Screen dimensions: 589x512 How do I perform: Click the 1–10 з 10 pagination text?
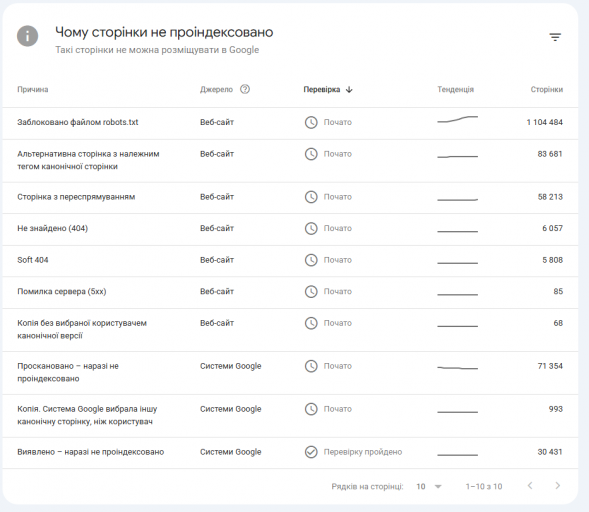[484, 486]
